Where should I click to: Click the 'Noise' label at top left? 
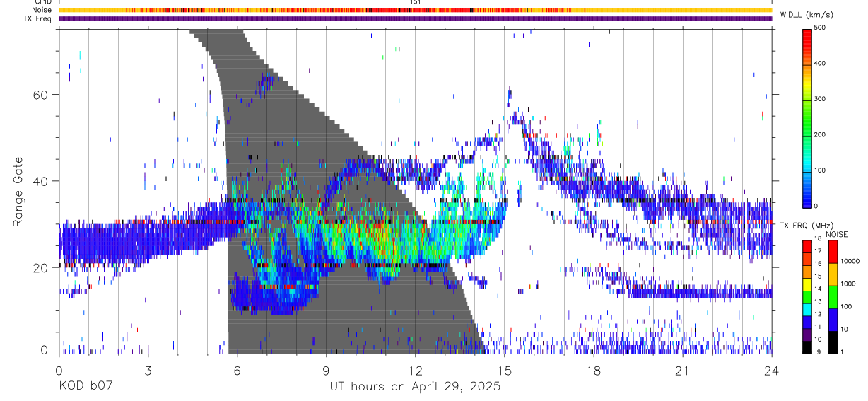click(42, 10)
